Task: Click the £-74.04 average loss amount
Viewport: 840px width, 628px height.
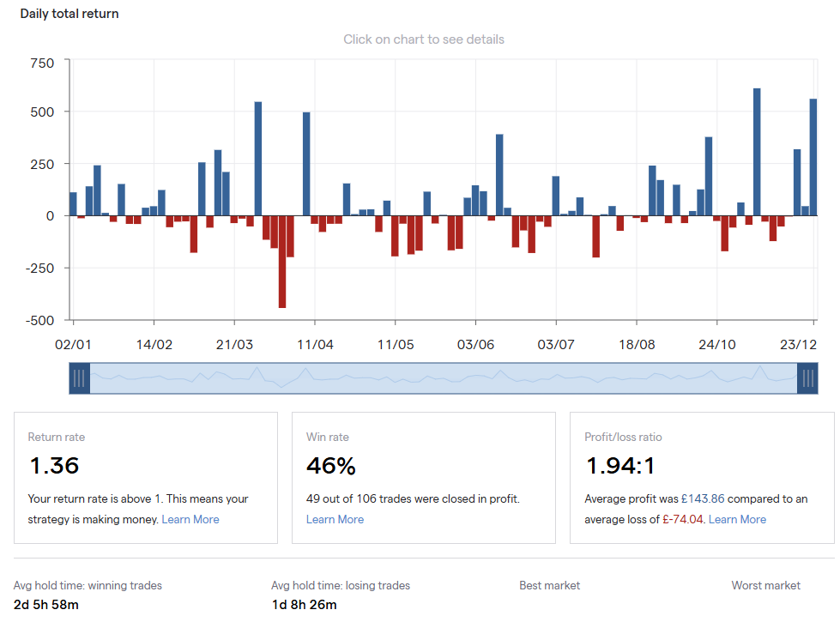Action: (x=682, y=519)
